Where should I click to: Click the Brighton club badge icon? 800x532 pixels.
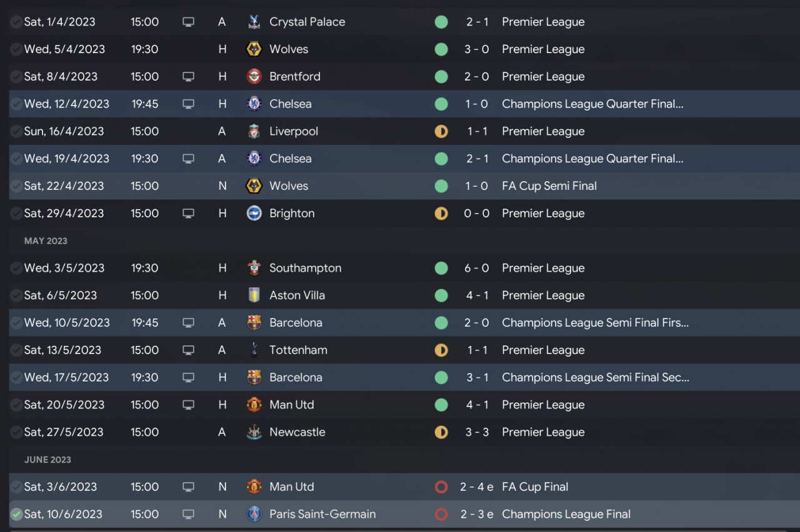click(254, 214)
